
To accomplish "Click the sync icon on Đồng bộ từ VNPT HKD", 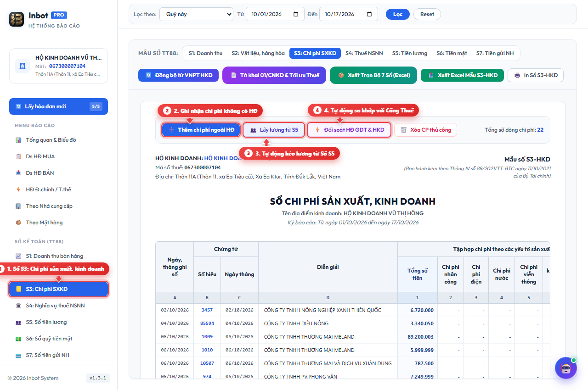I will 148,75.
